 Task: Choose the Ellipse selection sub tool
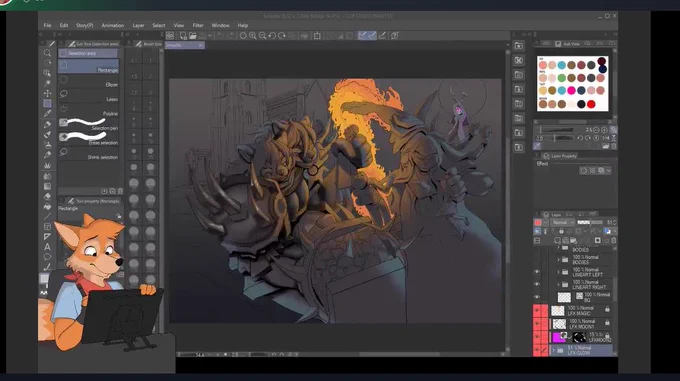(x=88, y=81)
